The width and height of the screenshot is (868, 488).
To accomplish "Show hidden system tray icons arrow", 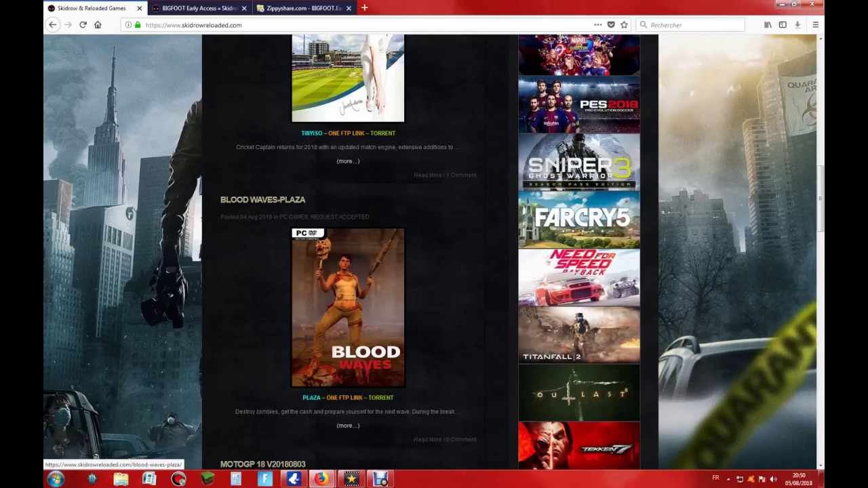I will pos(728,479).
